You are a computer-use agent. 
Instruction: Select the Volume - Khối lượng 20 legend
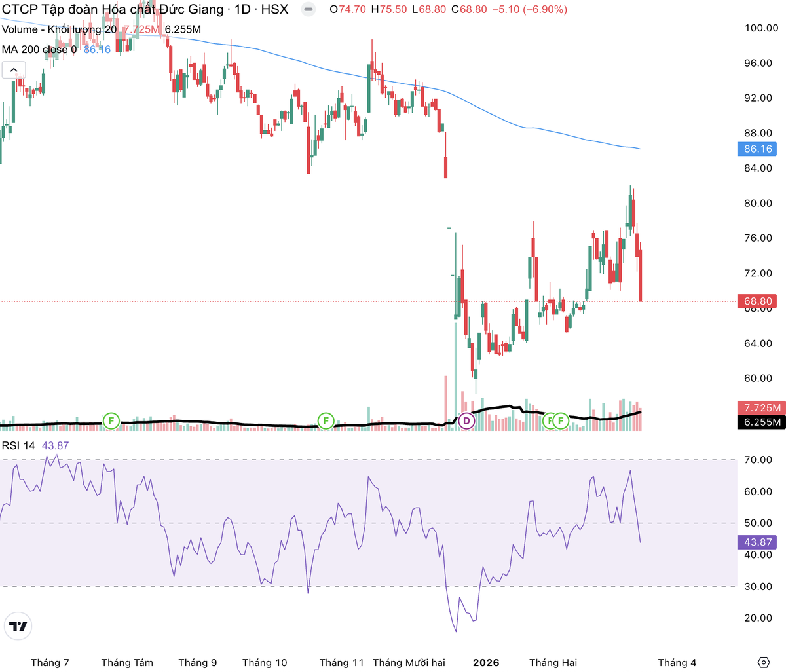click(59, 29)
